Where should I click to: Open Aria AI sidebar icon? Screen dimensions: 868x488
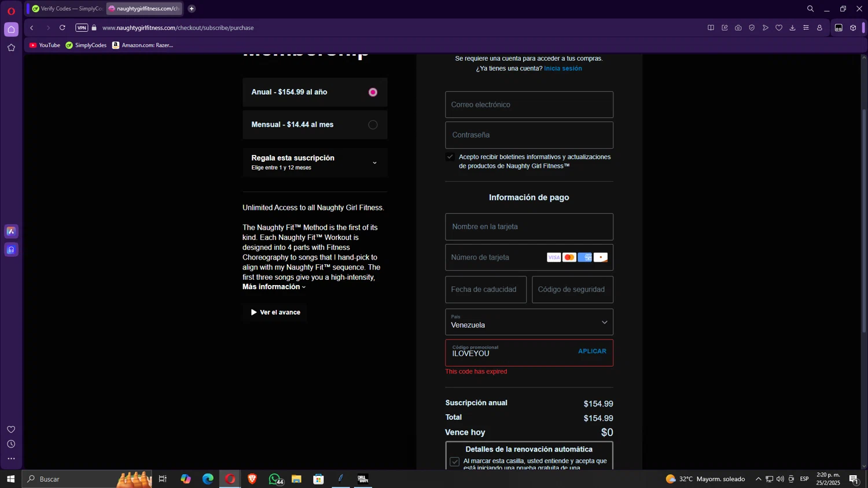click(x=11, y=231)
